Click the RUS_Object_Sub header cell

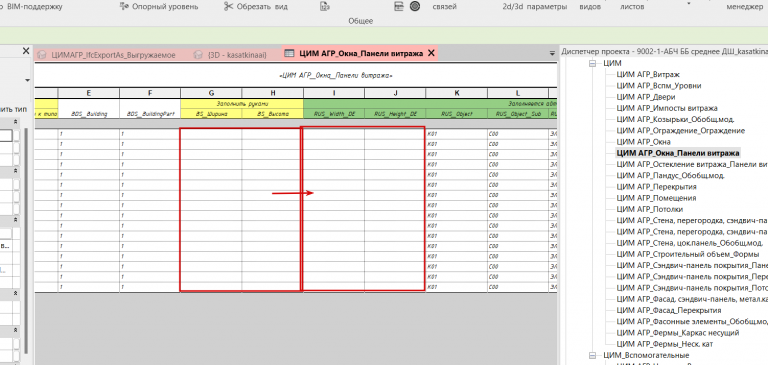pyautogui.click(x=518, y=114)
